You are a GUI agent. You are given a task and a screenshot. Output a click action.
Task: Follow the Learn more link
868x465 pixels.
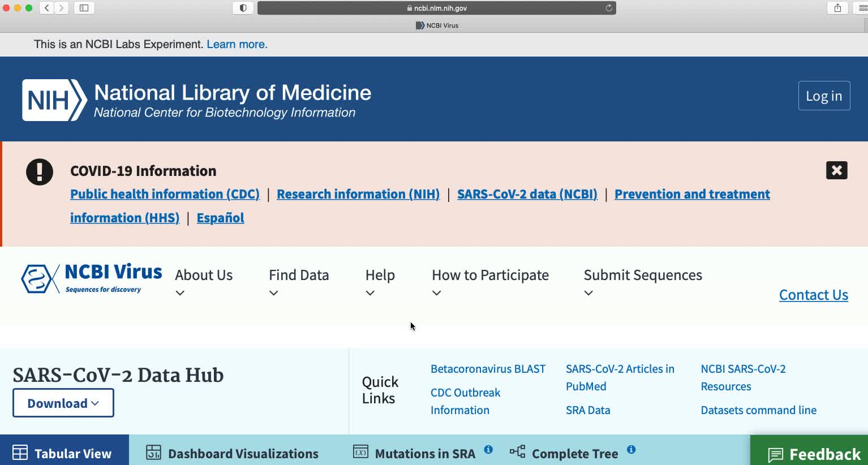coord(237,44)
